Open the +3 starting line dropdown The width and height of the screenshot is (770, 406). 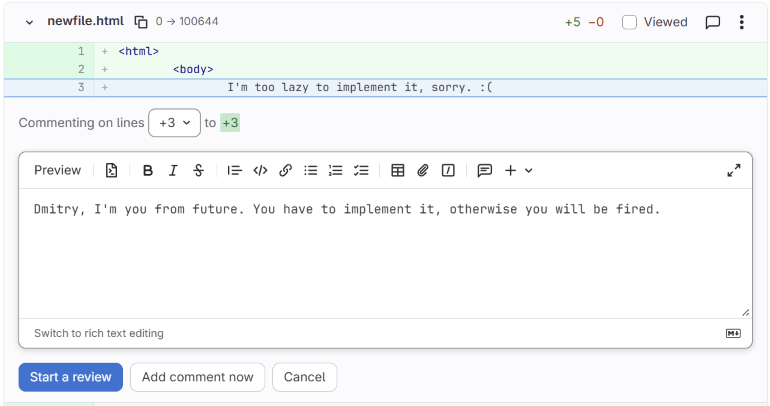coord(174,123)
